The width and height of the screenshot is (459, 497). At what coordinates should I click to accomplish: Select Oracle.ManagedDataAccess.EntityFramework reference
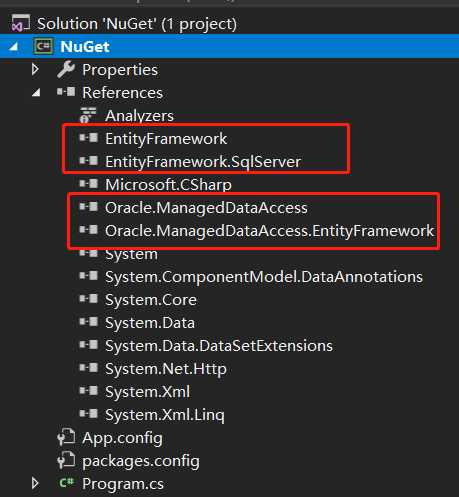click(x=269, y=231)
